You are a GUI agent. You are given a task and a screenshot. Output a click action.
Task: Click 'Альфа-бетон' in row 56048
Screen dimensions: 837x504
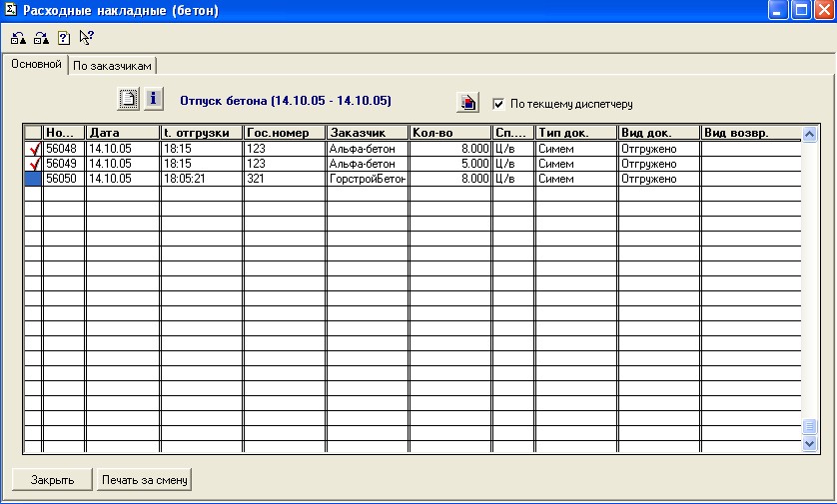point(368,149)
